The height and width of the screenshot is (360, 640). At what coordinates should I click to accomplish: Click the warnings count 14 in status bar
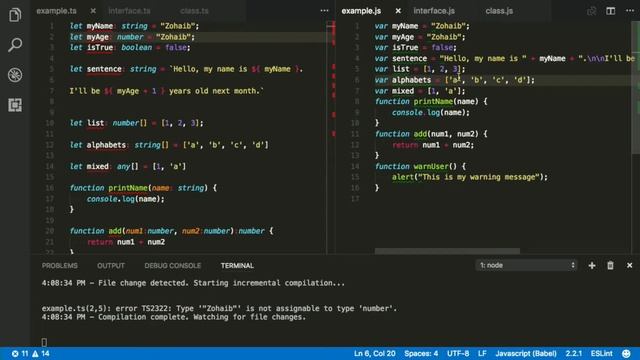(x=41, y=353)
